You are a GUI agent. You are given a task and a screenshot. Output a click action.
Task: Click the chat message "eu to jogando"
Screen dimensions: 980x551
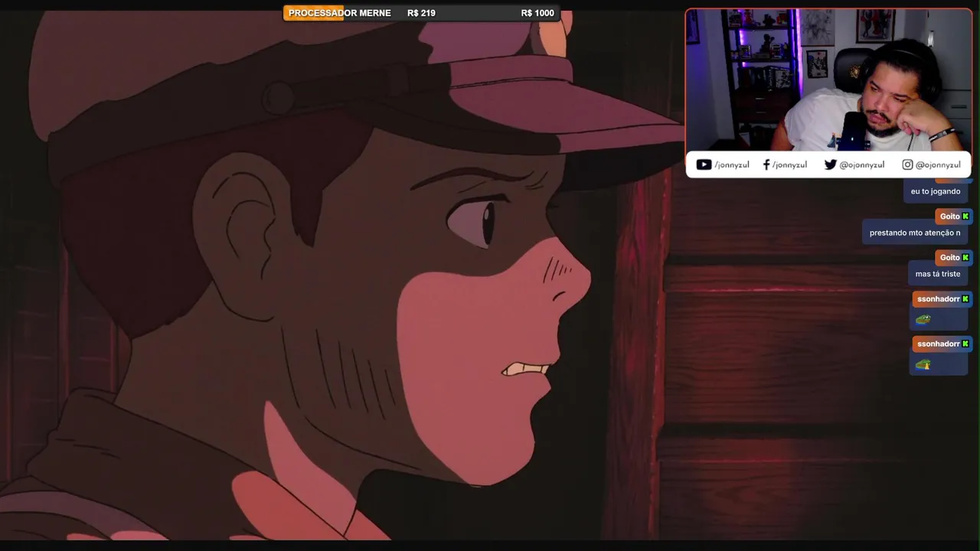coord(936,191)
